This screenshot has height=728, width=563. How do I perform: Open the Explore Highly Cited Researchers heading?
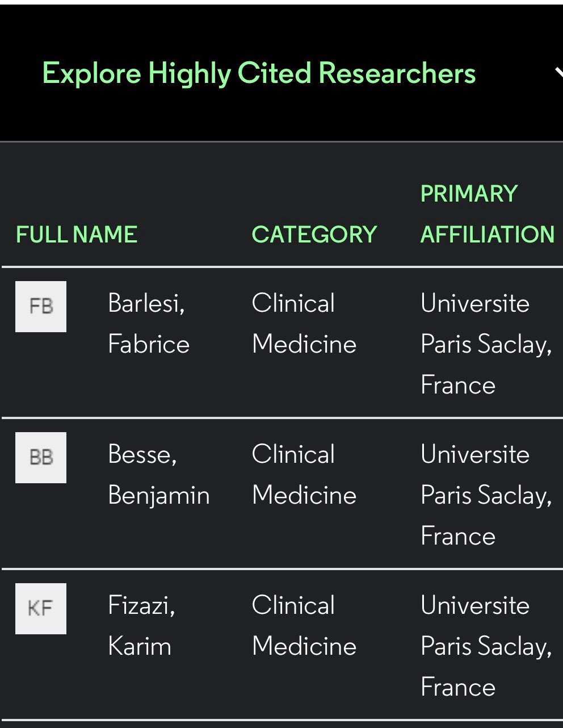coord(259,73)
